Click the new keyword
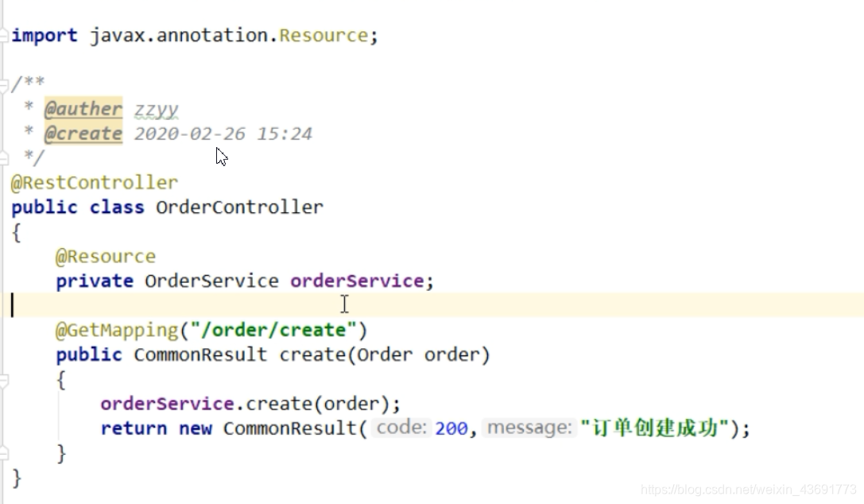This screenshot has height=504, width=864. pyautogui.click(x=195, y=428)
